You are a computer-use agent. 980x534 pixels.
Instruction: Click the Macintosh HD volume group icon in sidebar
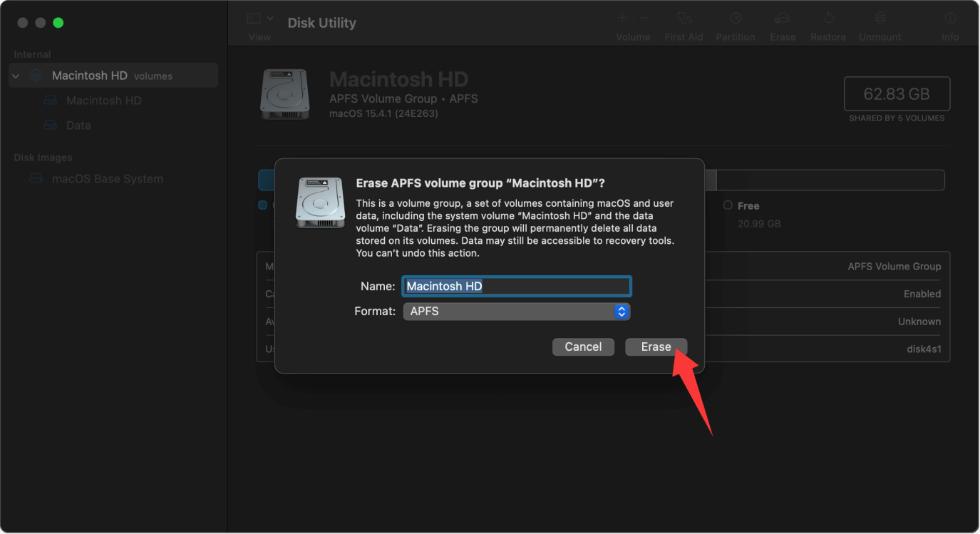[35, 75]
